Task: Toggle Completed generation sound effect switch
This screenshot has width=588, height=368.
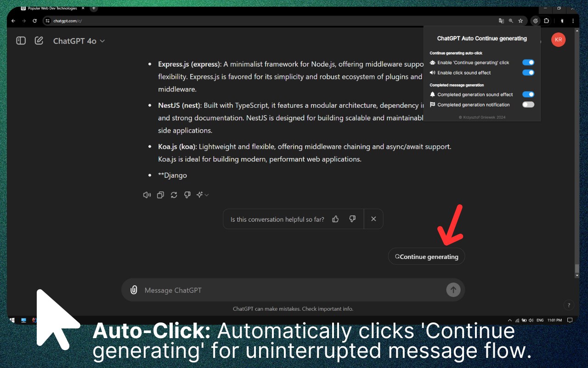Action: pyautogui.click(x=528, y=94)
